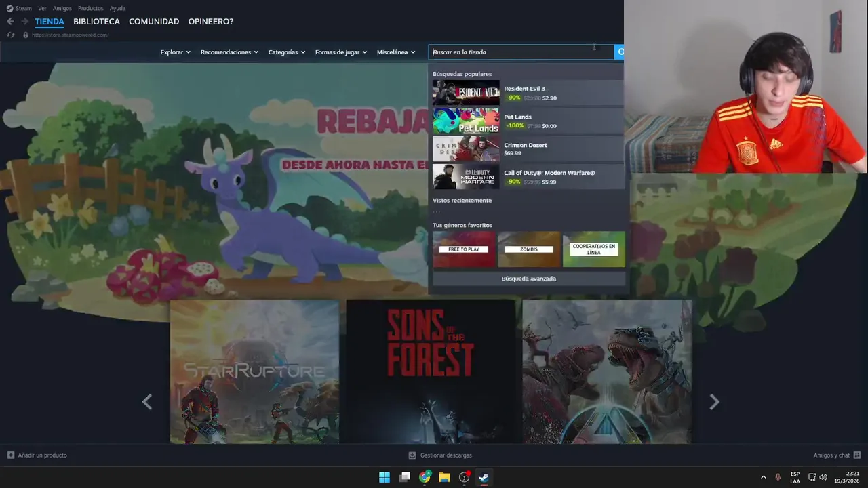Show next carousel games
Image resolution: width=868 pixels, height=488 pixels.
714,402
